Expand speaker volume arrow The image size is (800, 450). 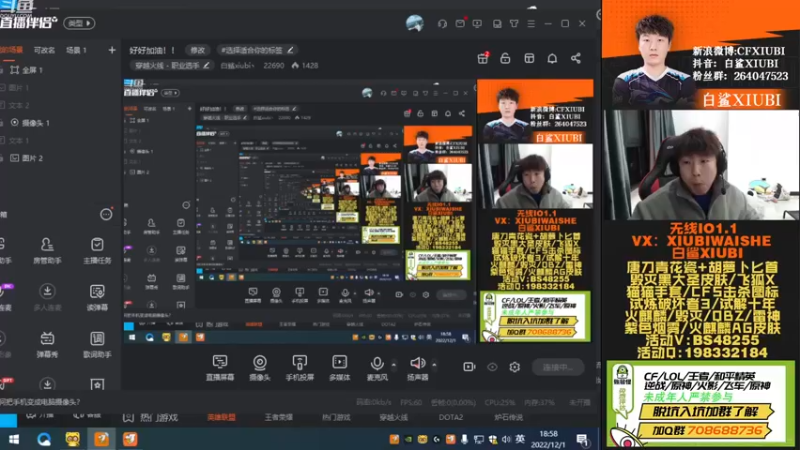pyautogui.click(x=434, y=364)
